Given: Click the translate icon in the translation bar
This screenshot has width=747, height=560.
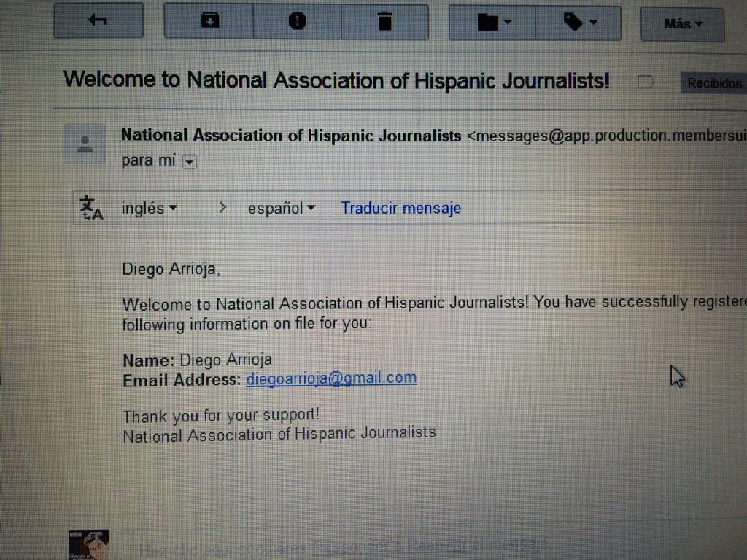Looking at the screenshot, I should point(91,209).
